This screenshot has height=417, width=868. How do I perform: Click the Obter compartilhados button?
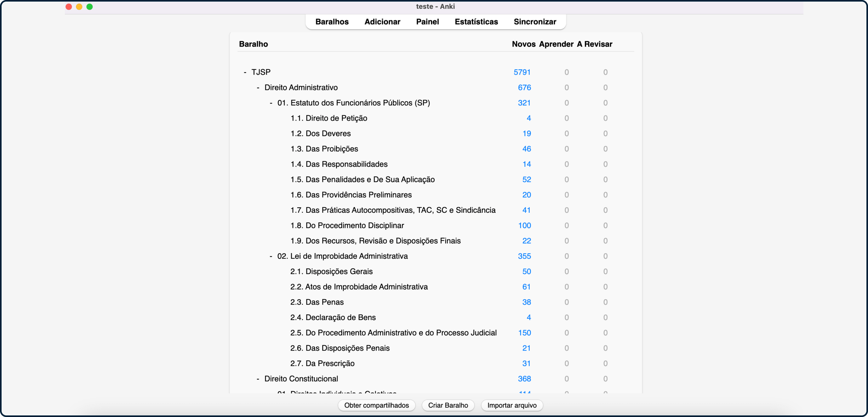tap(376, 405)
